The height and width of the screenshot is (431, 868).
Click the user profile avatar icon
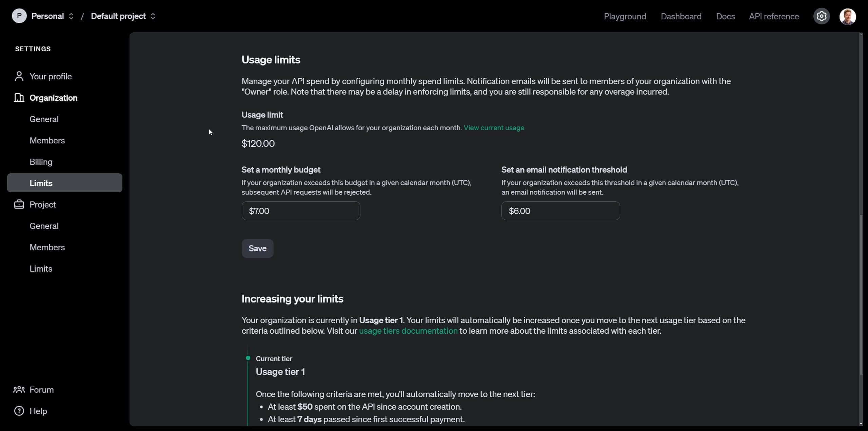pos(847,16)
